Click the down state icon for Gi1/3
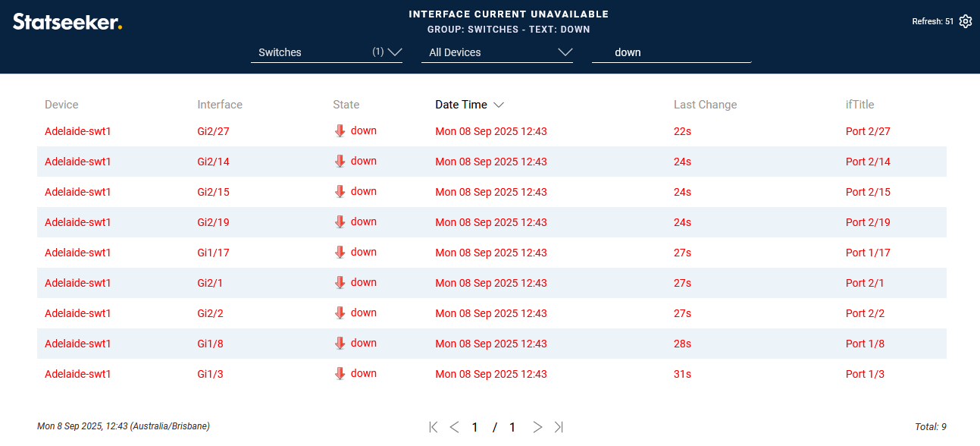 (x=340, y=374)
